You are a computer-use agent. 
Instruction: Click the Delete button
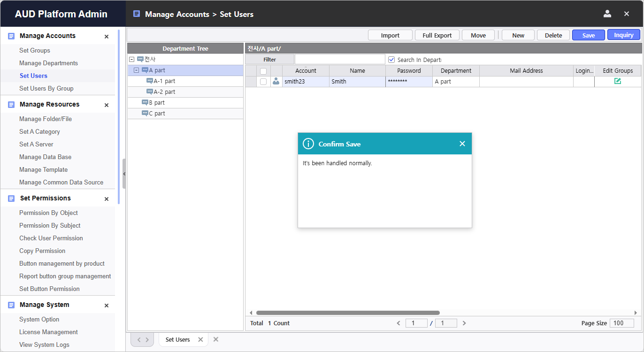click(x=553, y=35)
